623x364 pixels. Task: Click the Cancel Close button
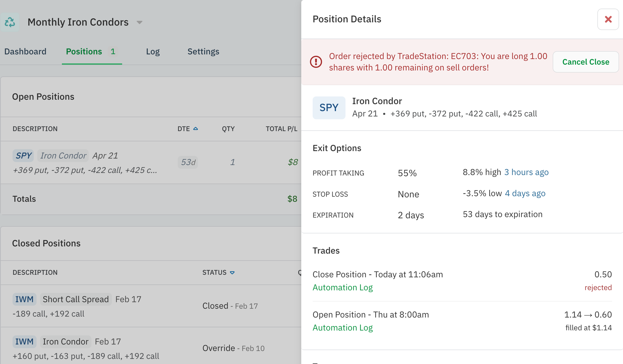[586, 62]
